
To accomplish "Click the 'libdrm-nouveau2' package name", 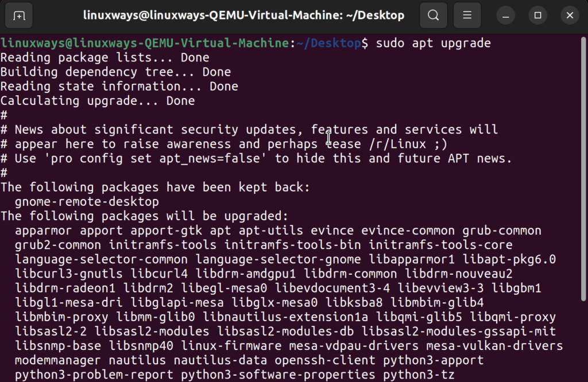I will 459,274.
